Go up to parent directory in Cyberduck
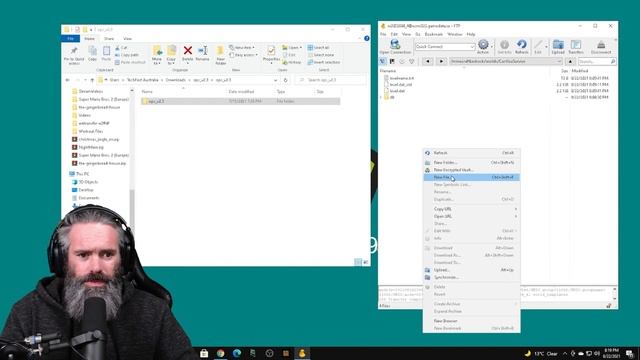640x360 pixels. click(x=570, y=61)
